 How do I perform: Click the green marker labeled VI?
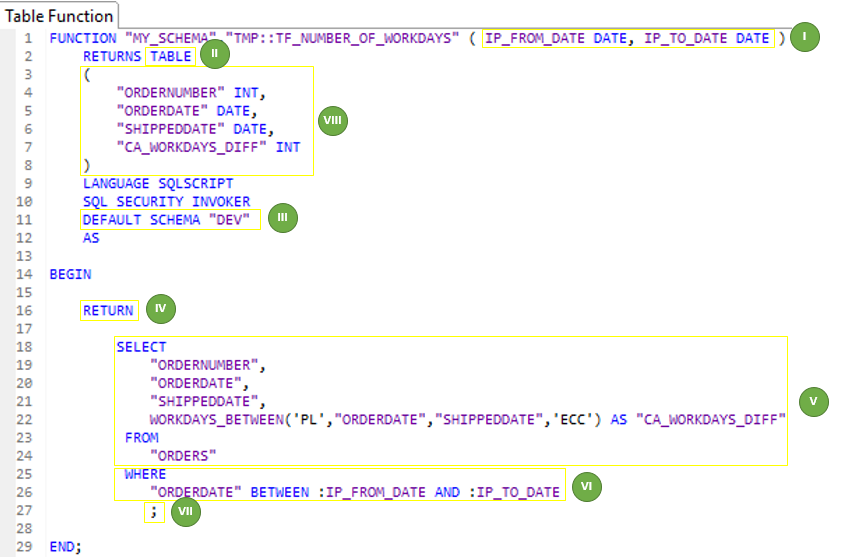[x=586, y=486]
